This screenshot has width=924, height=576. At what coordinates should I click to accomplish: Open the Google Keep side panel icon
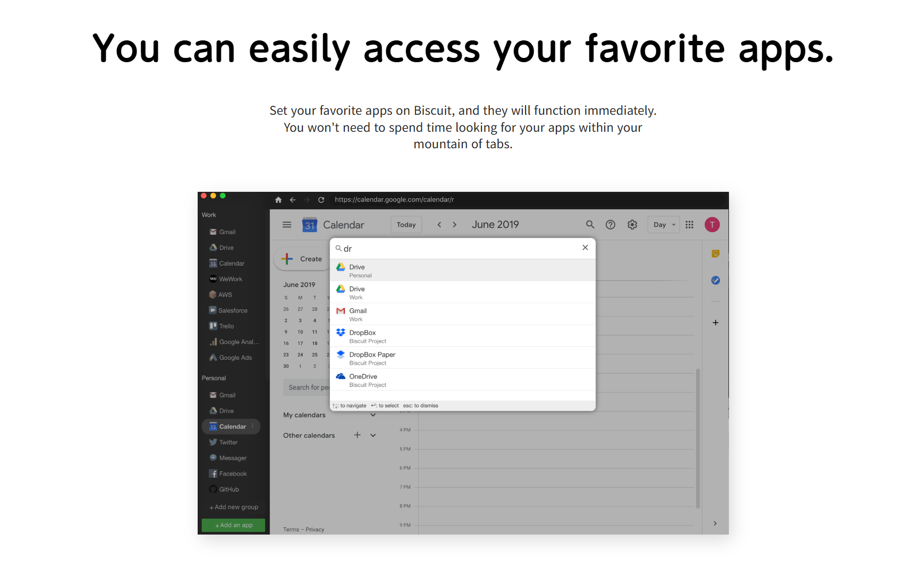click(715, 254)
